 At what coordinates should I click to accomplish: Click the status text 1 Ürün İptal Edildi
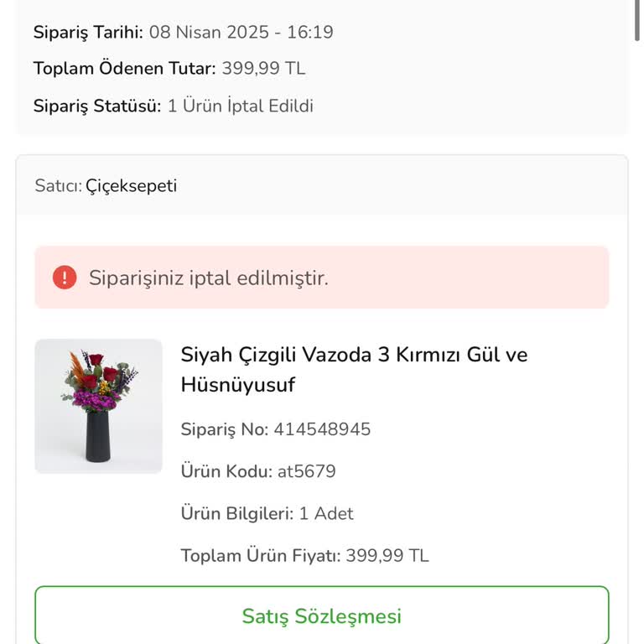pos(241,106)
